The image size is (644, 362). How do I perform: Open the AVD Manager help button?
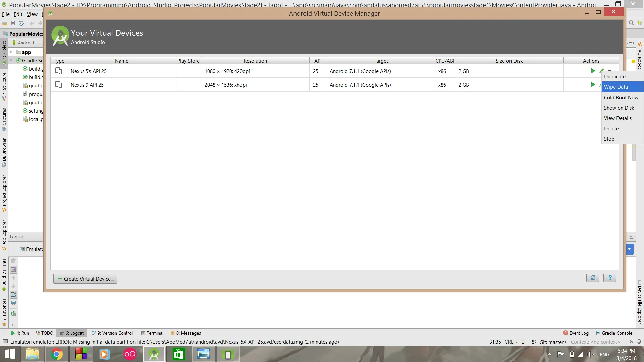click(610, 278)
